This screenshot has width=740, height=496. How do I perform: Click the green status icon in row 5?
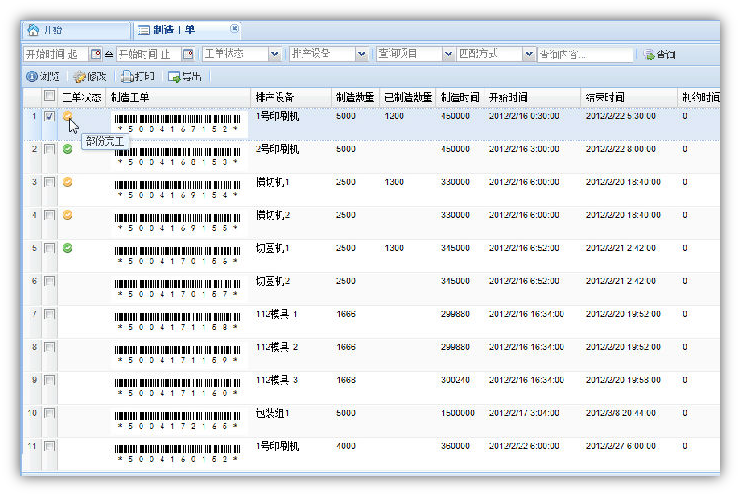point(67,248)
